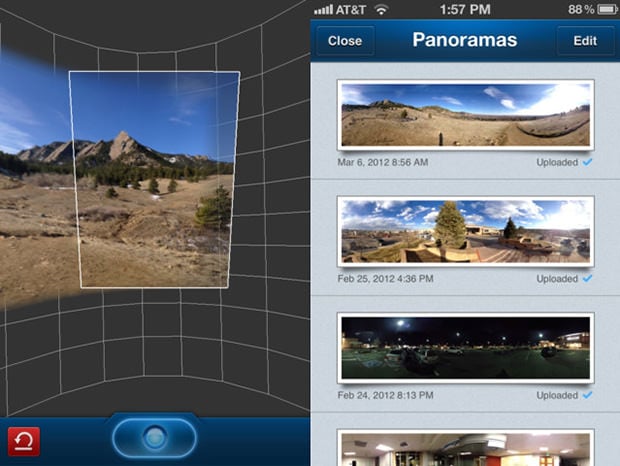Screen dimensions: 620x466
Task: Tap the Uploaded checkmark for Feb 24 panorama
Action: click(x=588, y=395)
